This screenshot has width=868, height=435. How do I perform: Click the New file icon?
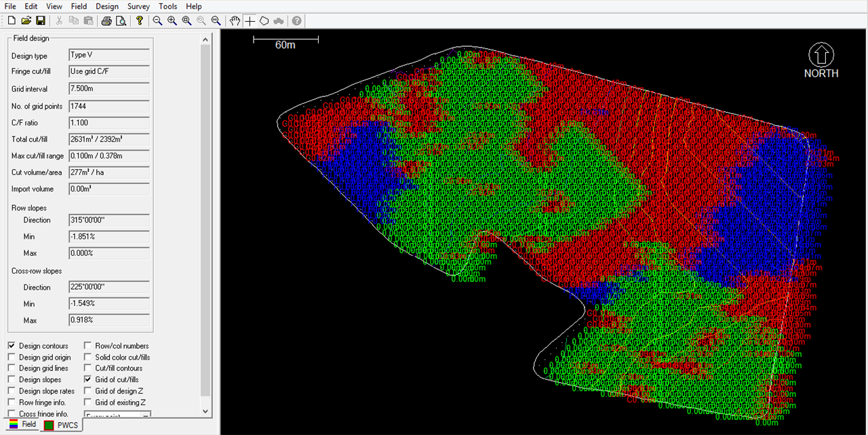click(12, 21)
